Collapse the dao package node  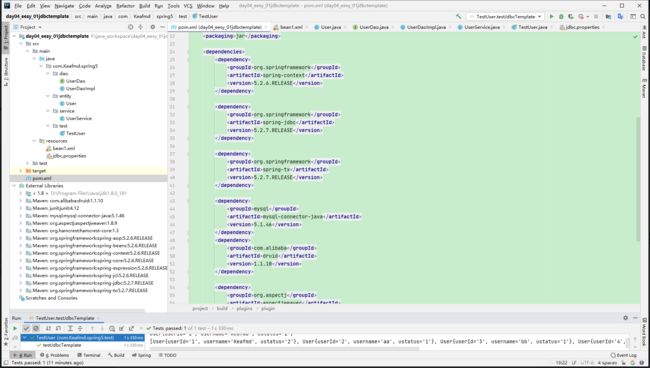coord(48,73)
